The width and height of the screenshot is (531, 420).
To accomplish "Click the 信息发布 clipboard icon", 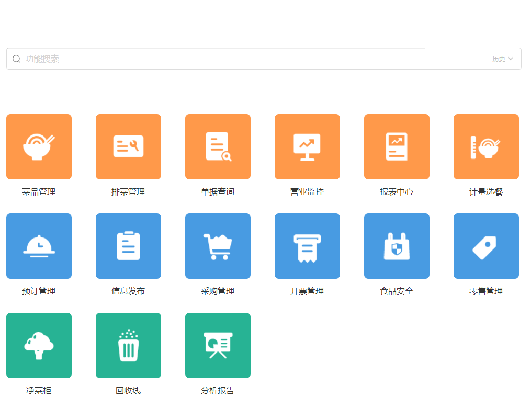I will click(128, 246).
